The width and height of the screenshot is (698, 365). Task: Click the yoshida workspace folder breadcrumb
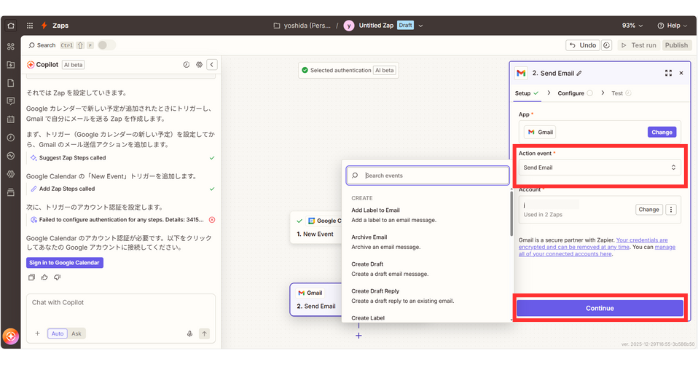pyautogui.click(x=302, y=26)
